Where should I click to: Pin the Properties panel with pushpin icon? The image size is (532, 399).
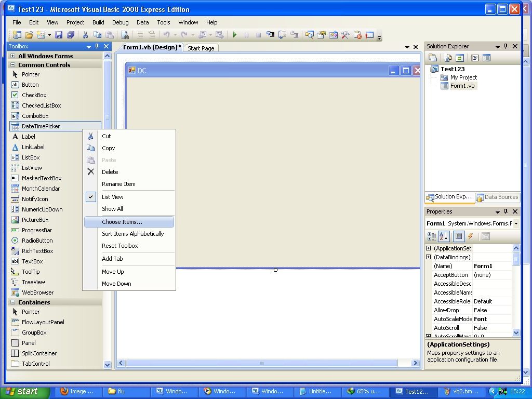point(506,211)
